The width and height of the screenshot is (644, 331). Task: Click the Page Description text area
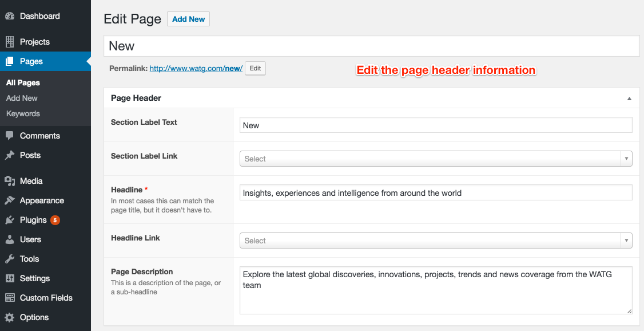pyautogui.click(x=435, y=290)
